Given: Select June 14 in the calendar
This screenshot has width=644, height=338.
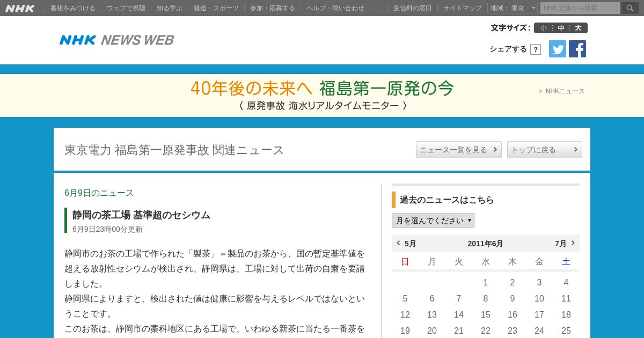Looking at the screenshot, I should 459,315.
